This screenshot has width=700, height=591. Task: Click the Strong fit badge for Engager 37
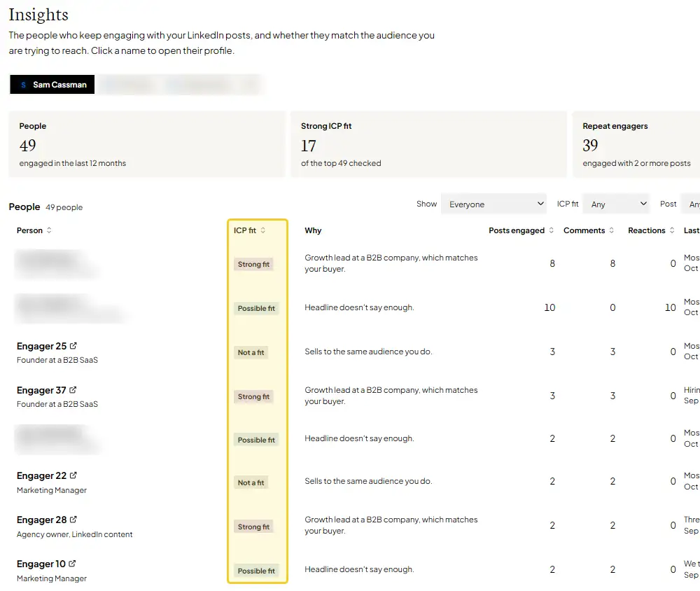tap(253, 396)
